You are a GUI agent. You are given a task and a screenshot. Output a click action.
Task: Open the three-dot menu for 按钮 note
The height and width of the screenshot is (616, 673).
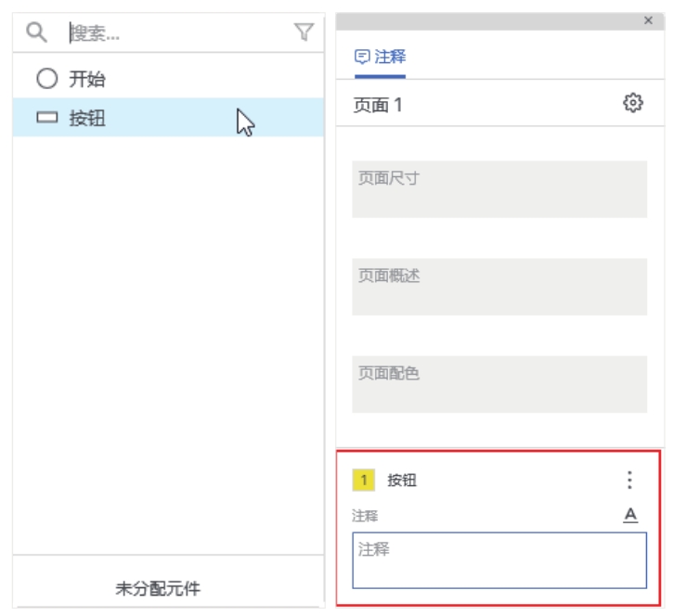click(x=629, y=480)
